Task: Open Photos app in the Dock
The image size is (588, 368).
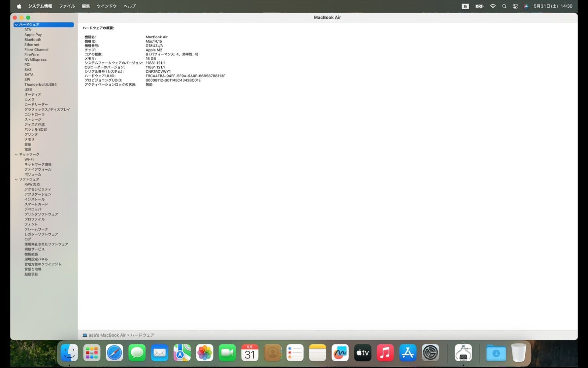Action: pos(205,353)
